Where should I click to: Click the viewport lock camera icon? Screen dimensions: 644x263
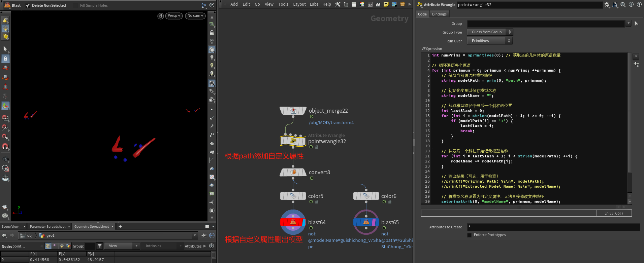click(161, 16)
